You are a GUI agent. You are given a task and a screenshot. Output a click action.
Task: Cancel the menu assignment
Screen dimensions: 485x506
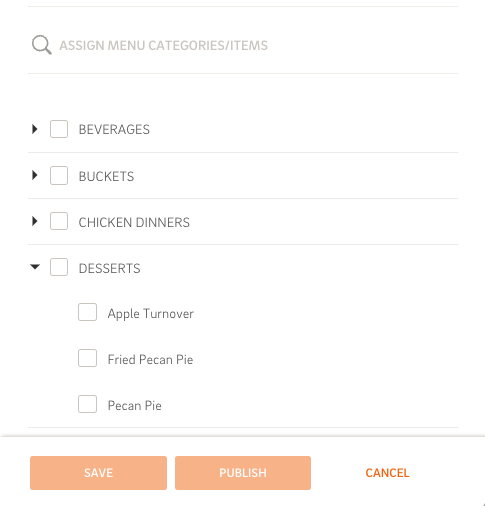(x=387, y=473)
